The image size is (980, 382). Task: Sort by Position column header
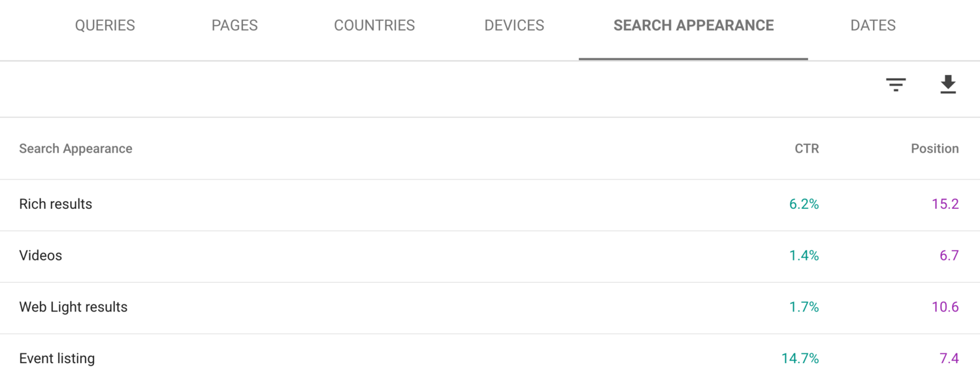point(934,149)
